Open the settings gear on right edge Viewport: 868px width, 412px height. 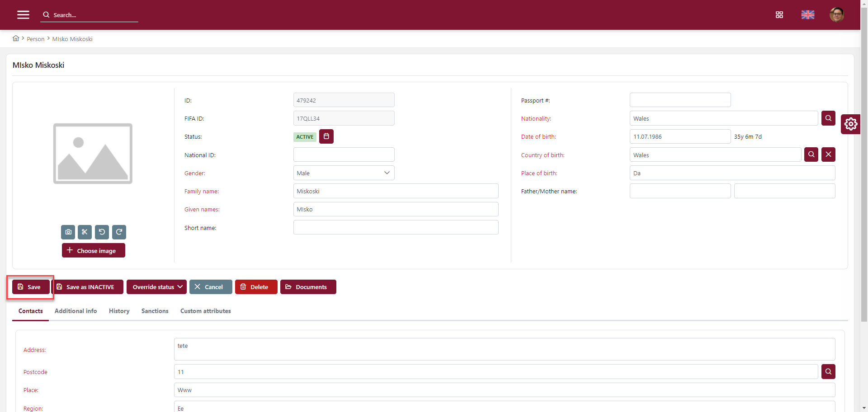click(x=850, y=124)
